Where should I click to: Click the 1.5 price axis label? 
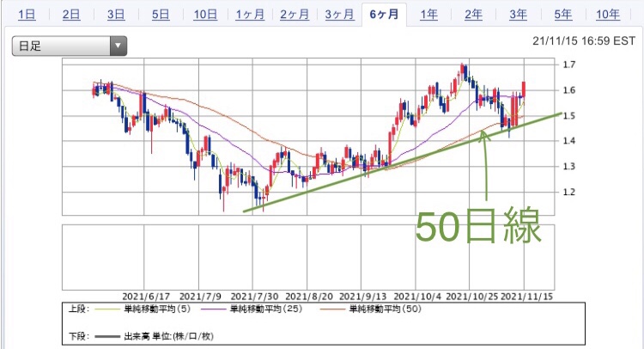pos(568,115)
